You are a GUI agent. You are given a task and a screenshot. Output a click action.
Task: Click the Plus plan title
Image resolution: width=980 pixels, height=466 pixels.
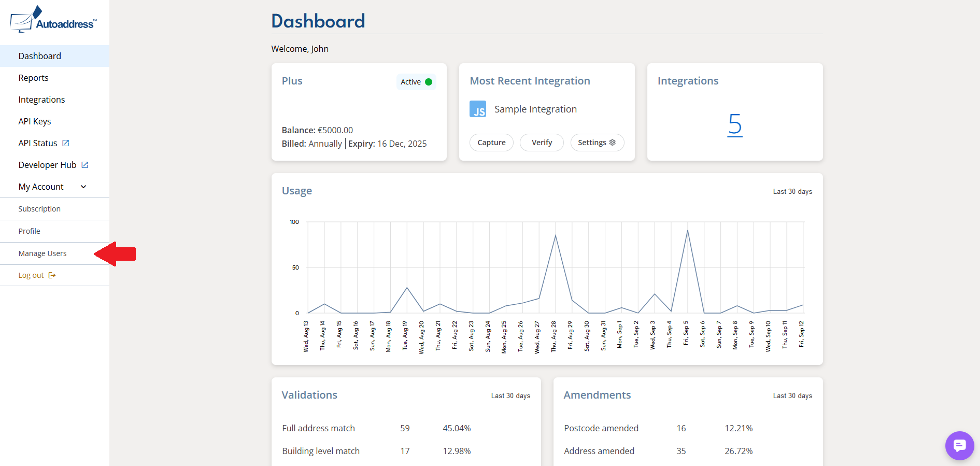coord(292,81)
